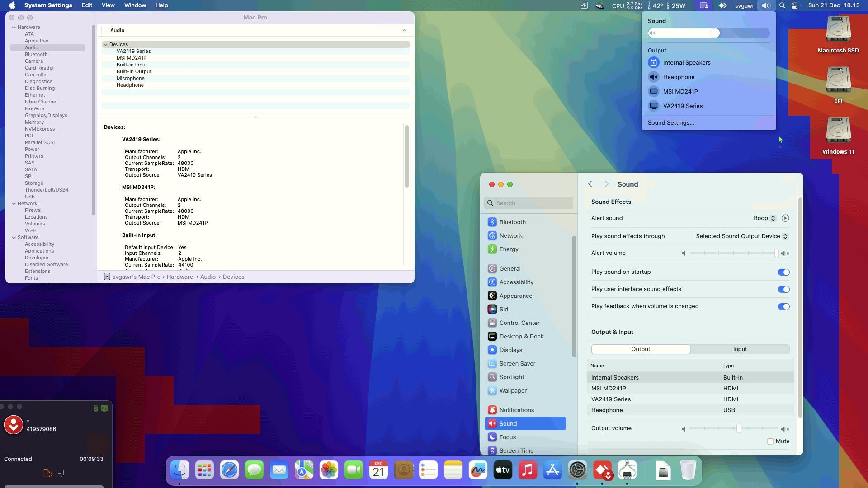868x488 pixels.
Task: Choose VA2419 Series in Sound popup
Action: 708,106
